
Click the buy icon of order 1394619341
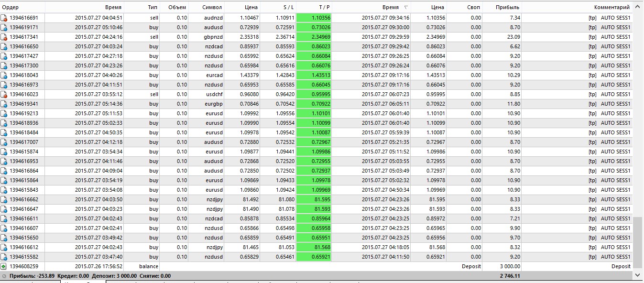pyautogui.click(x=4, y=104)
